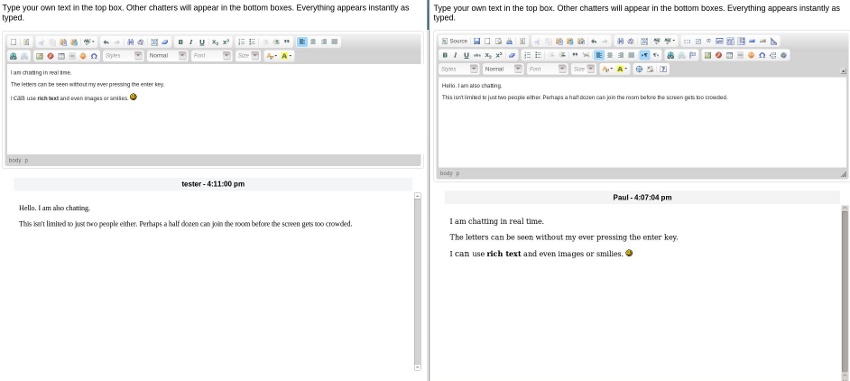Click Undo arrow in left editor toolbar

coord(106,42)
